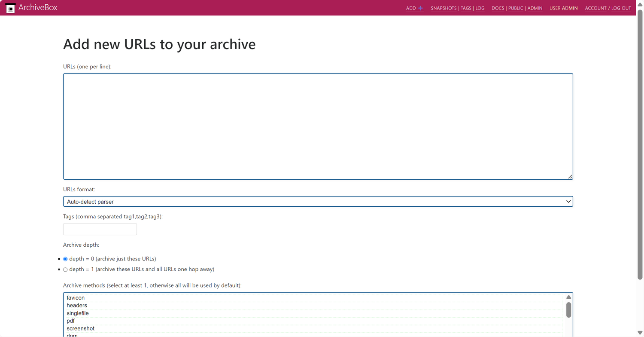Click the archive methods list scroll-up arrow

point(568,297)
